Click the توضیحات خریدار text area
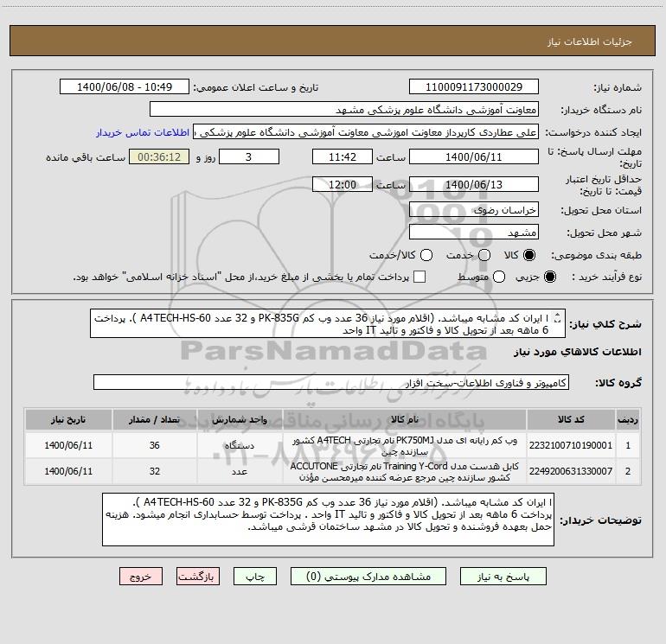The height and width of the screenshot is (644, 666). point(328,520)
